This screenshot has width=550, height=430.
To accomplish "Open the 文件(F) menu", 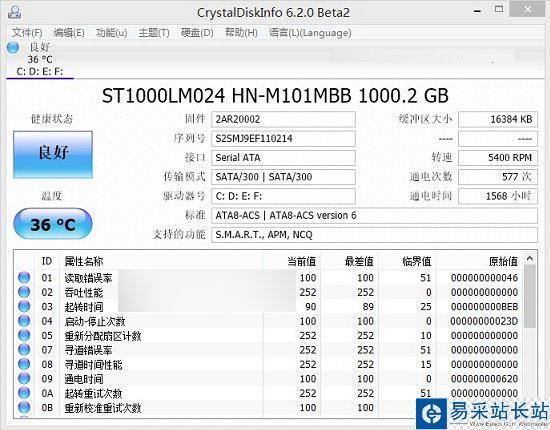I will [27, 33].
